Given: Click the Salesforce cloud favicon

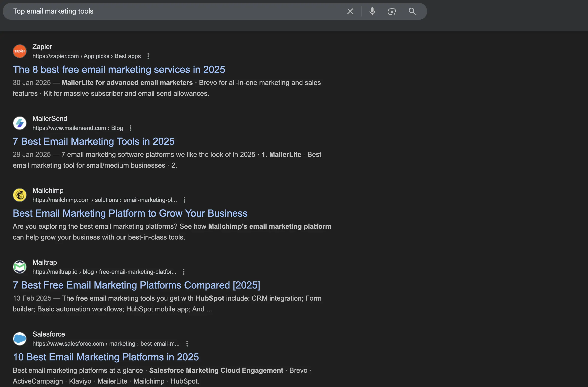Looking at the screenshot, I should 19,339.
